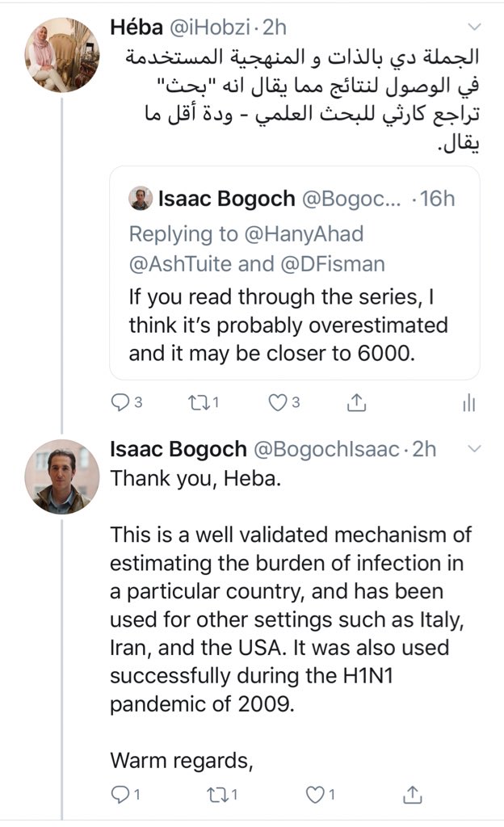Like Héba's tweet with 3 likes
Image resolution: width=504 pixels, height=827 pixels.
pyautogui.click(x=279, y=403)
